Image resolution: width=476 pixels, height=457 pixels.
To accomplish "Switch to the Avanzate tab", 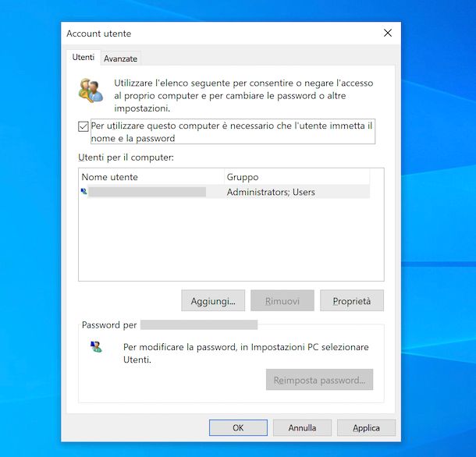I will (120, 58).
